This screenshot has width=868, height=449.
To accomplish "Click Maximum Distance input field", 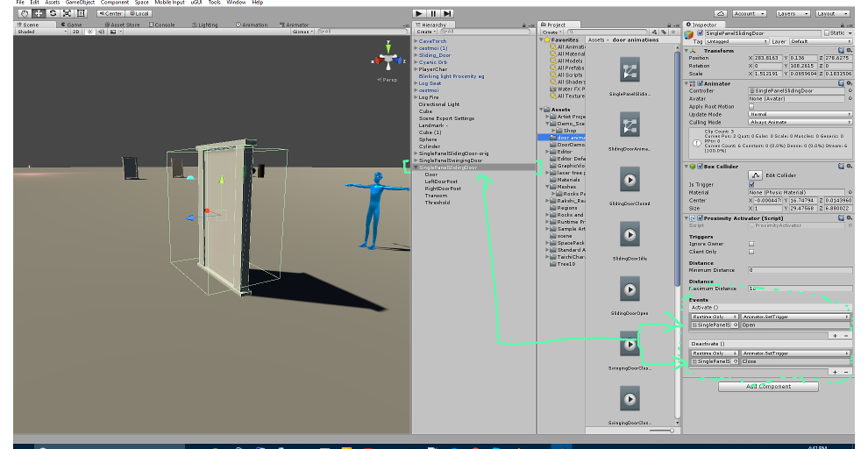I will 800,289.
